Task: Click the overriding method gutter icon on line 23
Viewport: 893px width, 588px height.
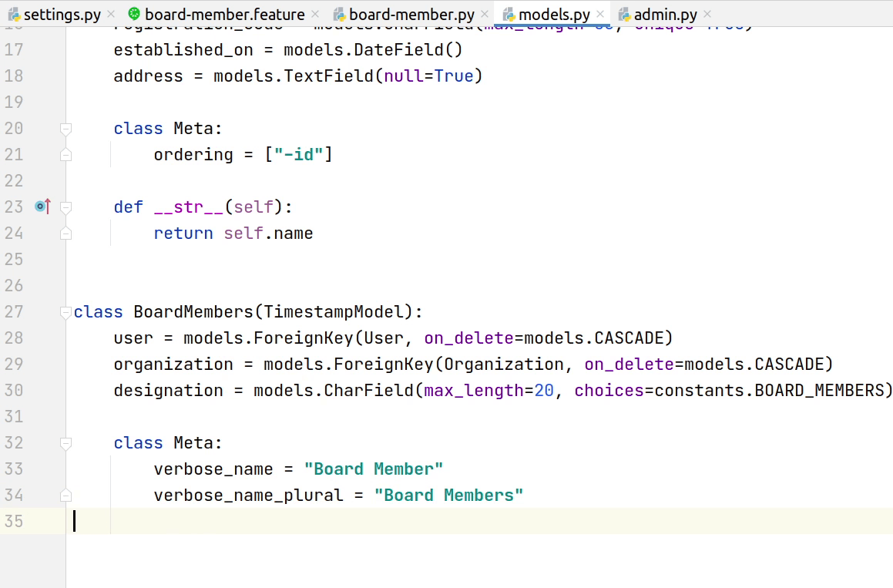Action: point(42,207)
